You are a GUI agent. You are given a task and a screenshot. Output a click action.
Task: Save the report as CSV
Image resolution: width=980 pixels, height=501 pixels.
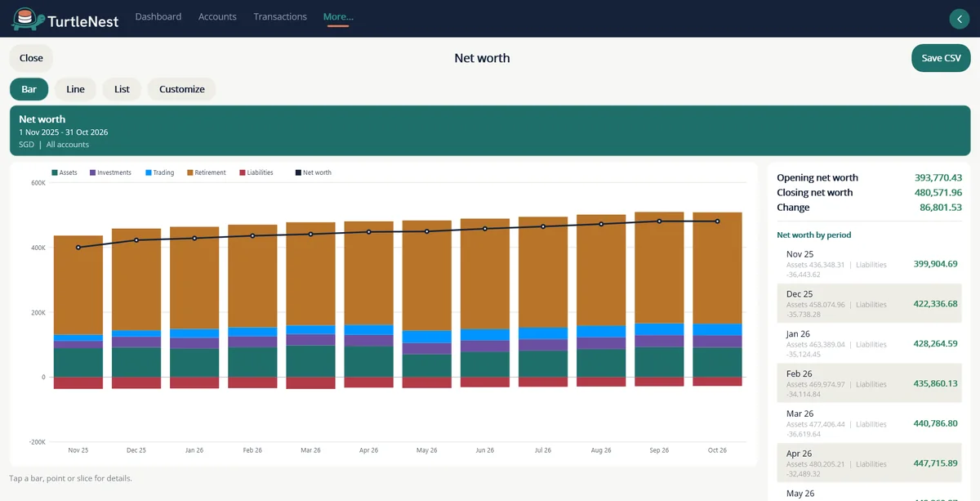point(941,58)
